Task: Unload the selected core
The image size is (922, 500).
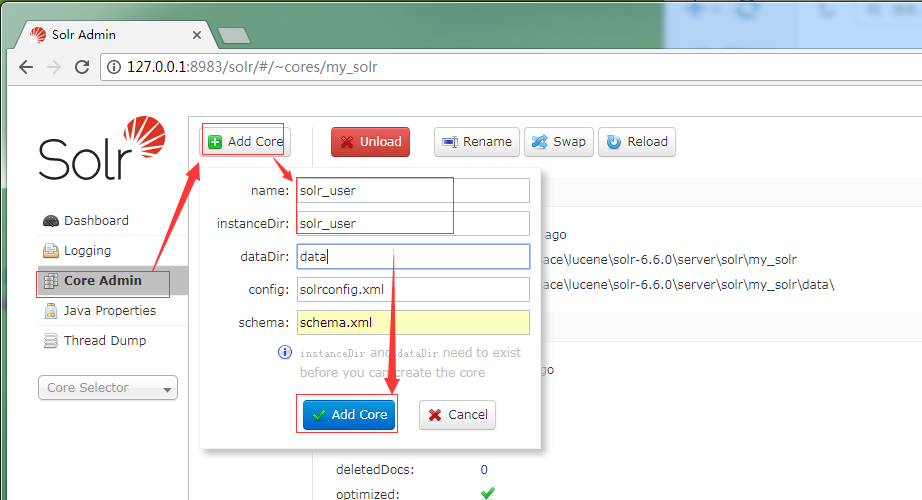Action: click(x=370, y=142)
